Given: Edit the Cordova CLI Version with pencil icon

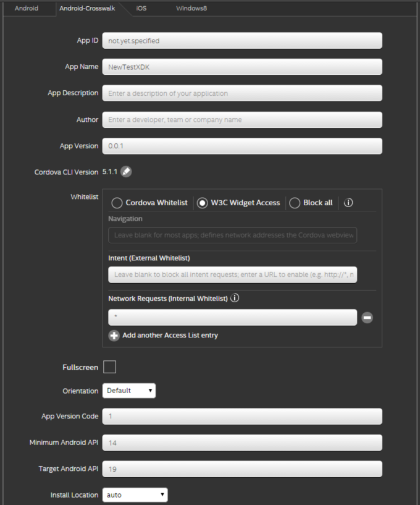Looking at the screenshot, I should coord(126,172).
